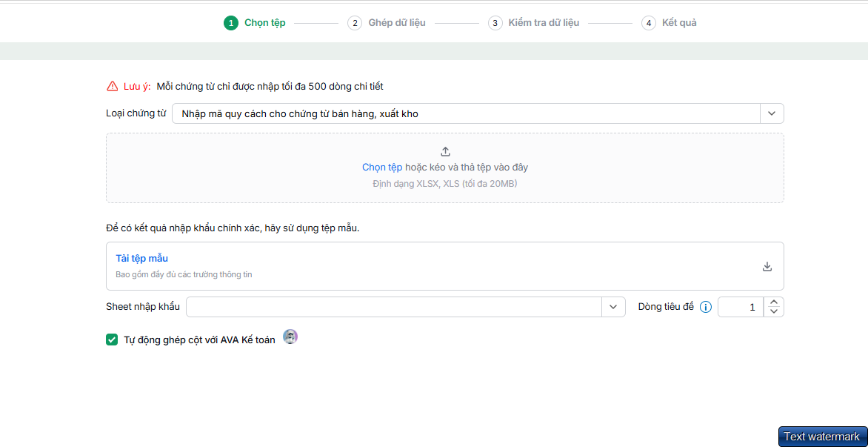Click the step 4 circle icon

pos(648,23)
